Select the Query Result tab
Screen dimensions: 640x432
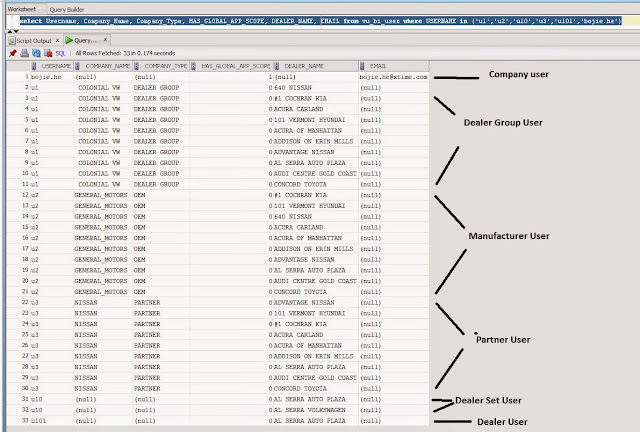pyautogui.click(x=85, y=40)
